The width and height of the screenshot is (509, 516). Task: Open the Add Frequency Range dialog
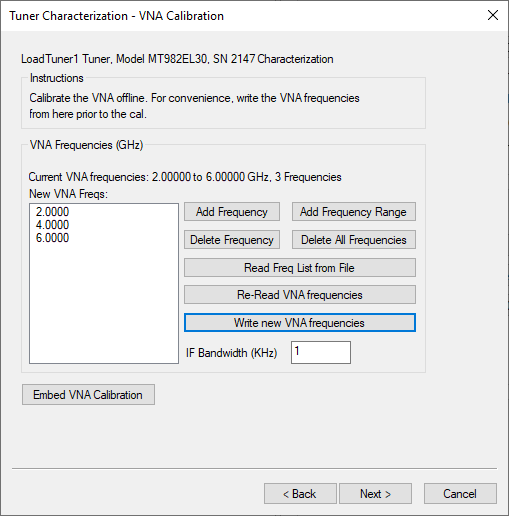[354, 212]
